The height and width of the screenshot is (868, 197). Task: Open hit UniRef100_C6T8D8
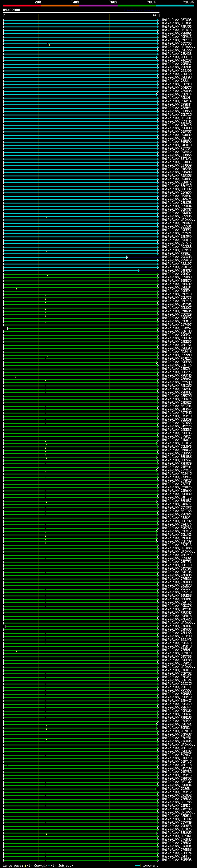pos(177,20)
